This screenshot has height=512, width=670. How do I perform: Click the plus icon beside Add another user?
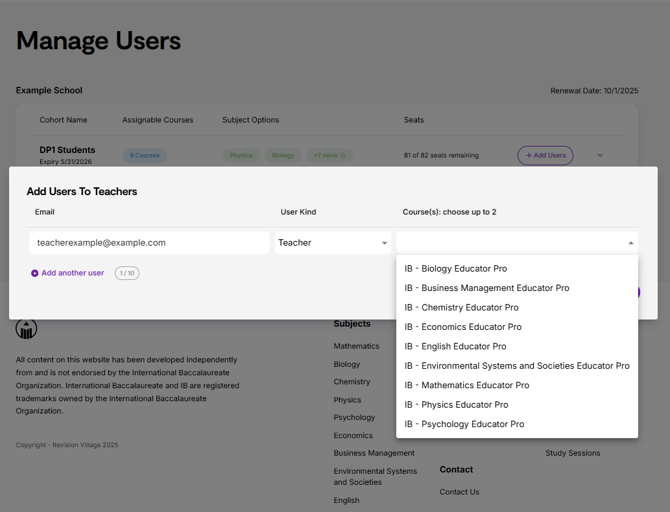35,273
